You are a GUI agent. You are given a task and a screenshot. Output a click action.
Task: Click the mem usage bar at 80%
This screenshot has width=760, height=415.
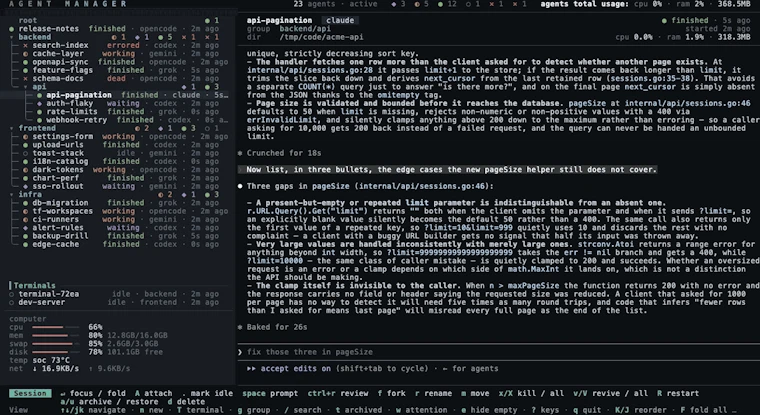56,335
